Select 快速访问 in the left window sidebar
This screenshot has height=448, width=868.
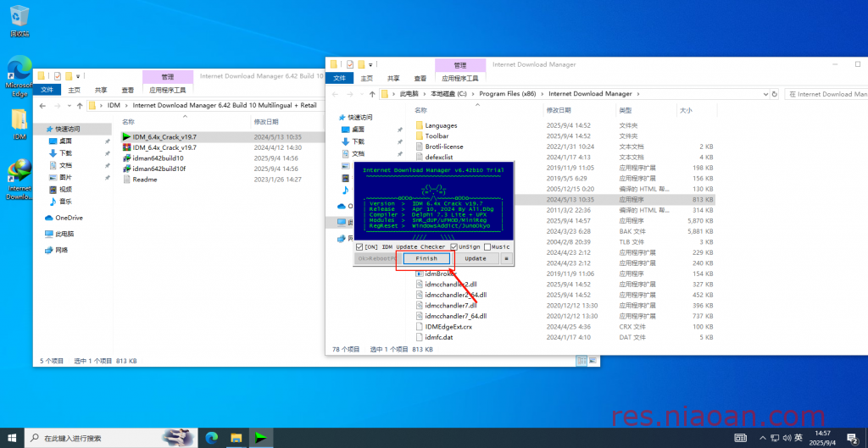click(x=66, y=129)
